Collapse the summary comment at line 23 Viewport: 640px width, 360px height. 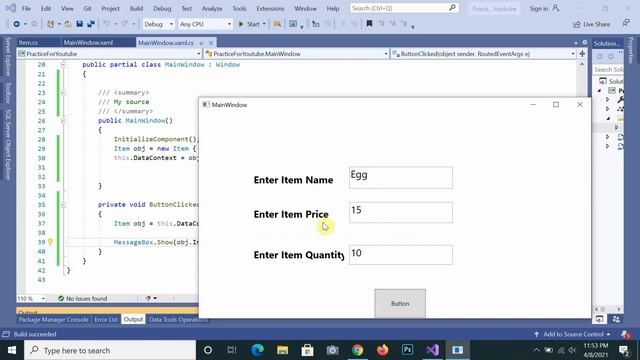(x=63, y=93)
